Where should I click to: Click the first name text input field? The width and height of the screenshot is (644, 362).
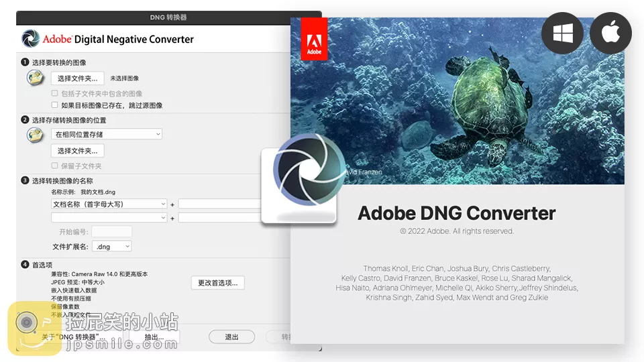click(220, 204)
